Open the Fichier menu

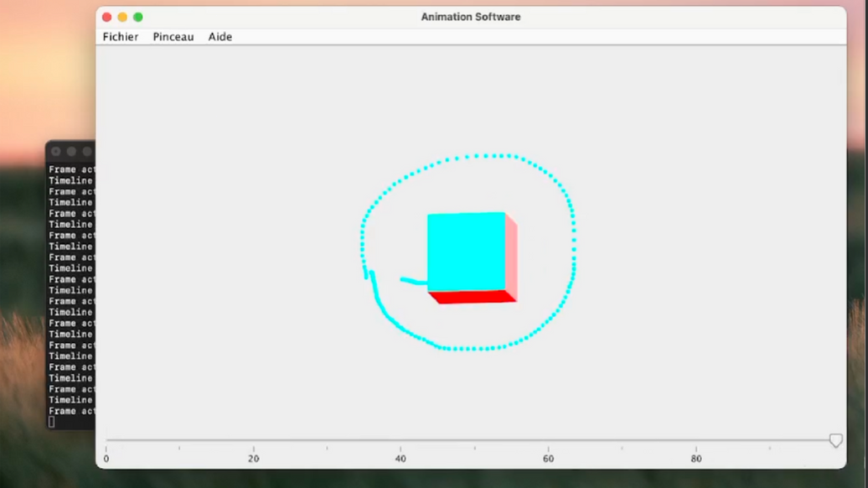120,37
